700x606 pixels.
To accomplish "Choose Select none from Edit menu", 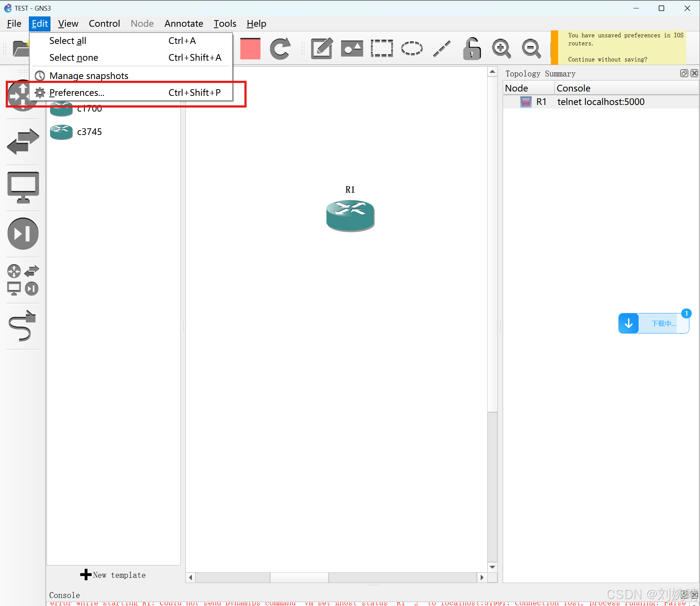I will point(131,58).
